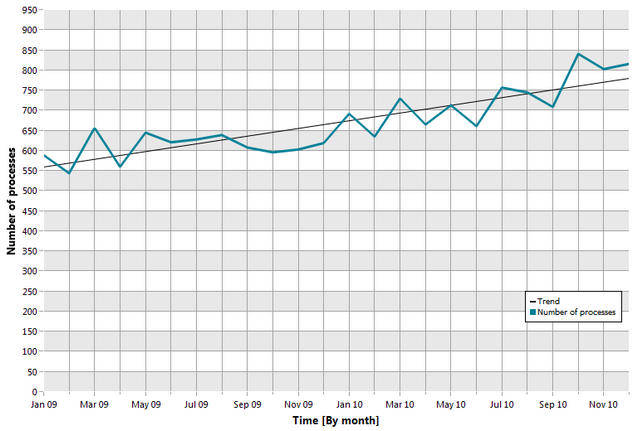
Task: Click the Jul 09 x-axis label
Action: [x=196, y=404]
